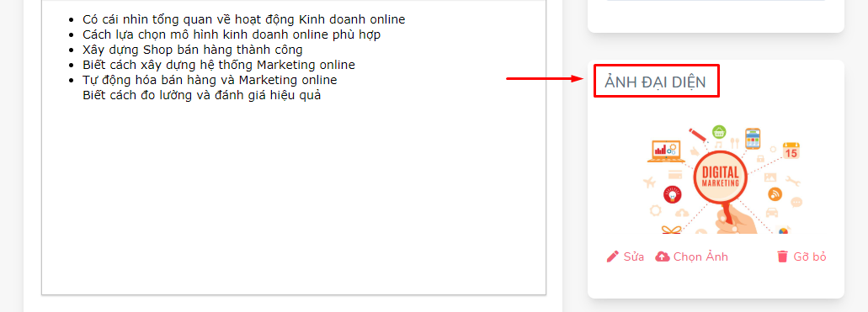The image size is (868, 312).
Task: Open the Sửa edit link
Action: (626, 256)
